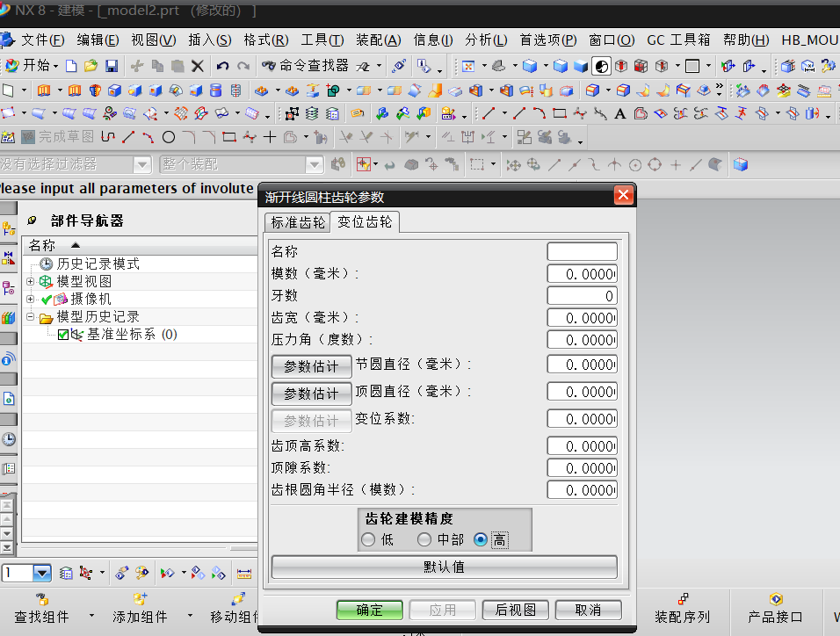Open the 整个装配 scope dropdown
The width and height of the screenshot is (840, 636).
click(x=315, y=164)
